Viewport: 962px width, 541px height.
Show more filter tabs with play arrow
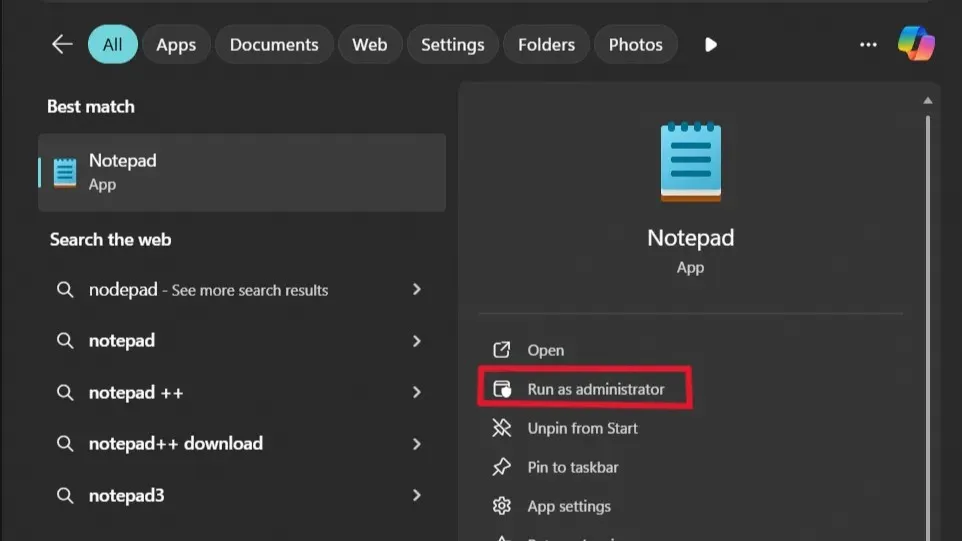pyautogui.click(x=710, y=44)
